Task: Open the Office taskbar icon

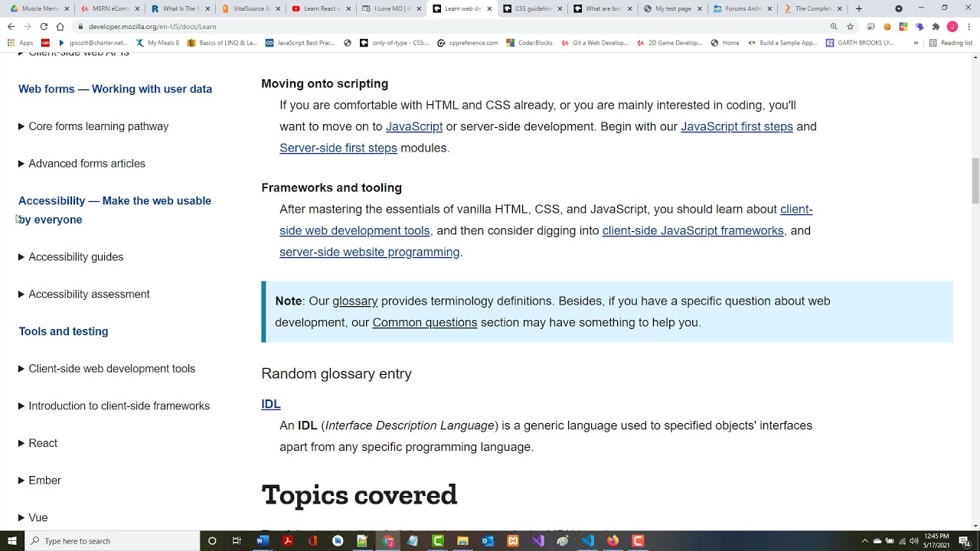Action: click(312, 541)
